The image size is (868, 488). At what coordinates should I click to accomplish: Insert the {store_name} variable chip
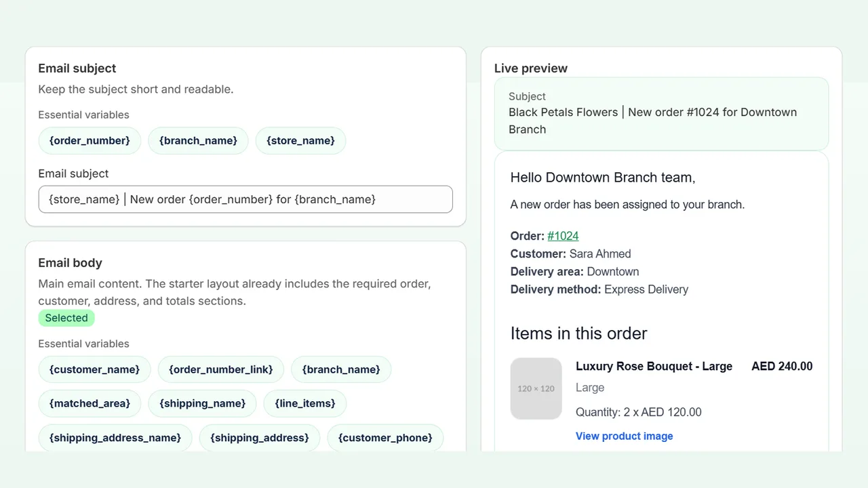click(x=300, y=140)
